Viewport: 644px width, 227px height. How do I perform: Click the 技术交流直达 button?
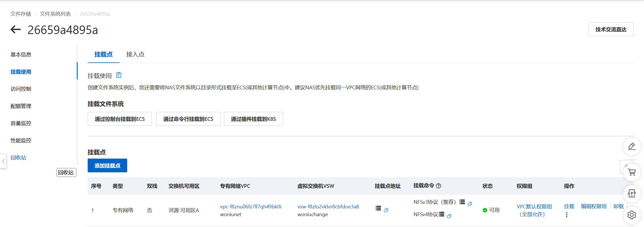click(611, 29)
